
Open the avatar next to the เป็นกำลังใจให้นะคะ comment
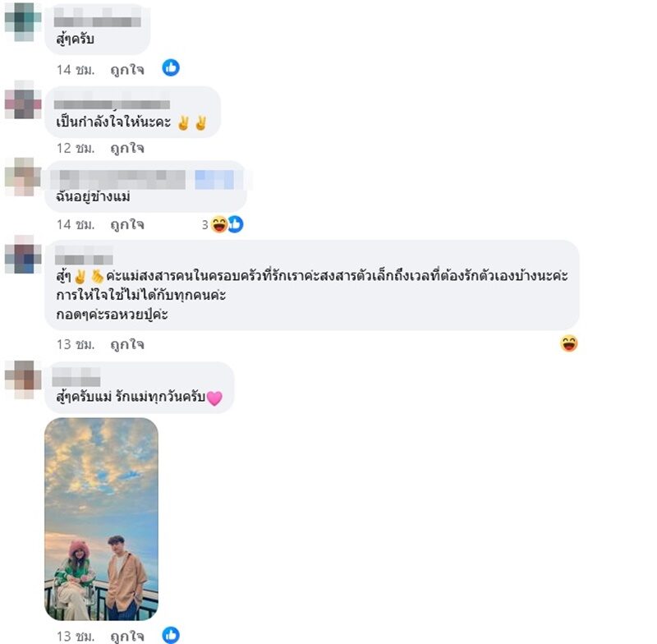tap(23, 99)
